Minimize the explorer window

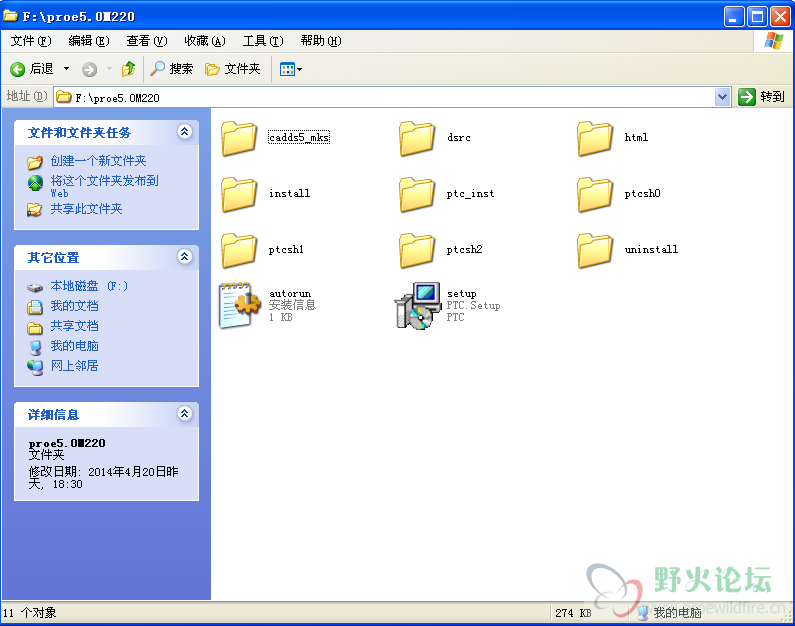[x=734, y=17]
